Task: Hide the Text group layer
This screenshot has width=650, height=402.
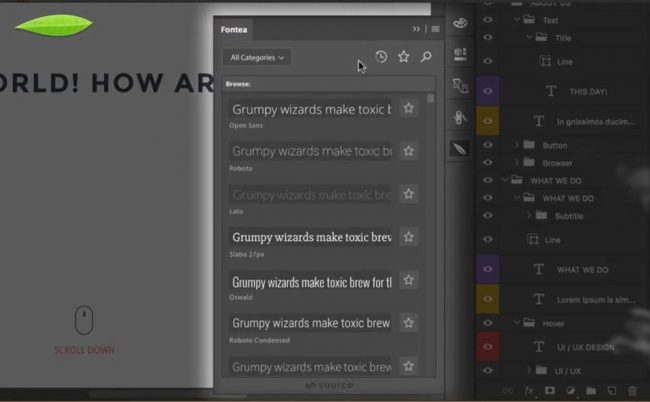Action: tap(488, 19)
